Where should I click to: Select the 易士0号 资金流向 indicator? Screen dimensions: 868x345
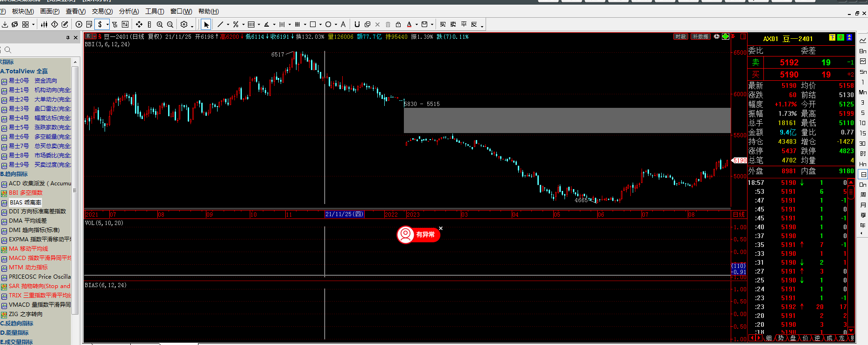click(x=33, y=81)
